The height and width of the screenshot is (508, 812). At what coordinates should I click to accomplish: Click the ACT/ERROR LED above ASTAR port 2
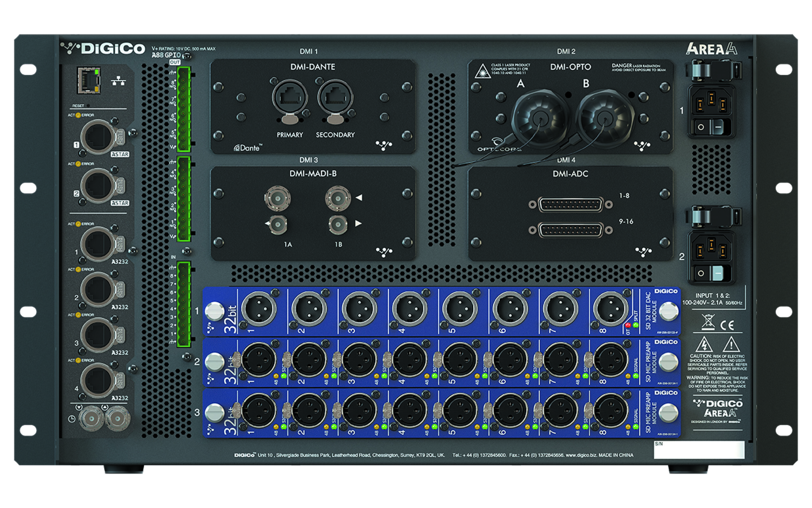point(78,164)
